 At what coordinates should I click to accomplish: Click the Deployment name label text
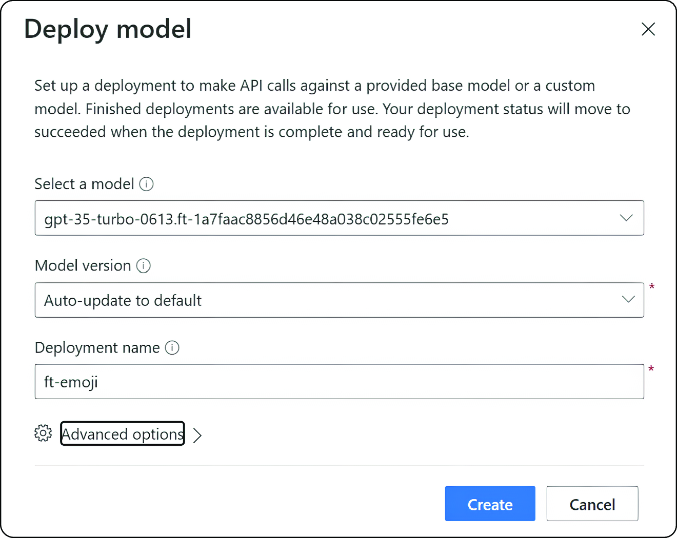point(97,348)
